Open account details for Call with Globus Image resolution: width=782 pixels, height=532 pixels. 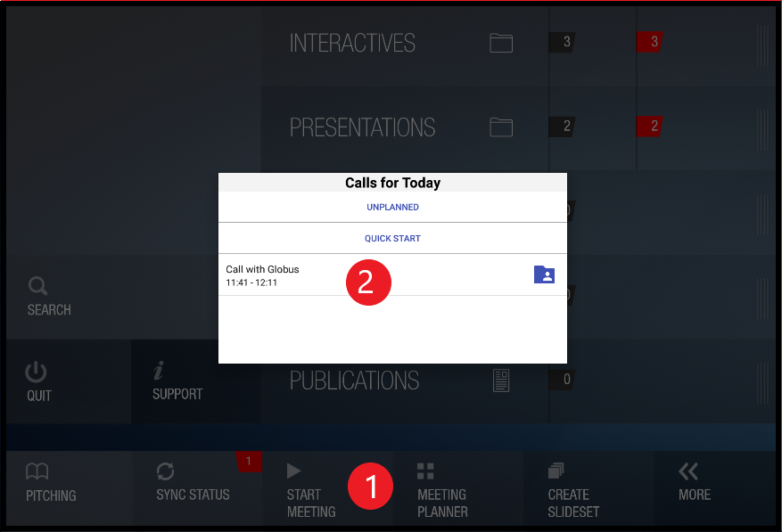click(x=544, y=274)
